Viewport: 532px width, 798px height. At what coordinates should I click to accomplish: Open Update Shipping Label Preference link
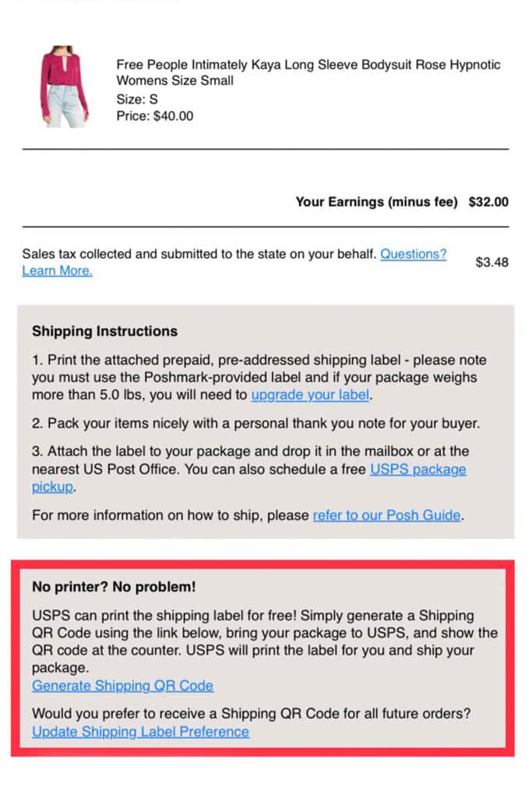tap(140, 731)
